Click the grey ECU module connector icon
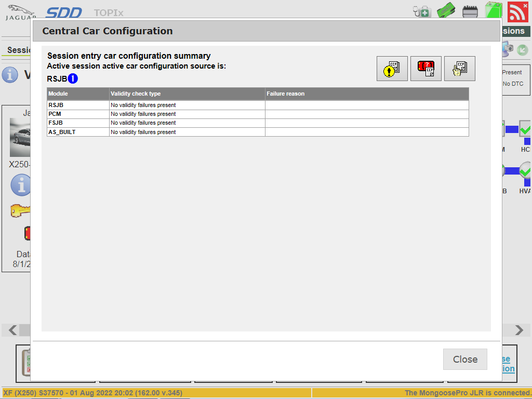 [x=470, y=11]
